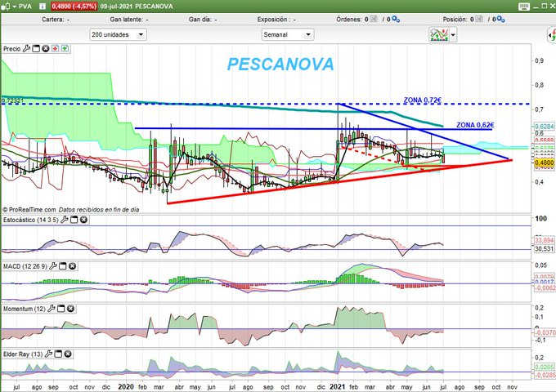Maximize the Momentum panel

click(x=61, y=309)
